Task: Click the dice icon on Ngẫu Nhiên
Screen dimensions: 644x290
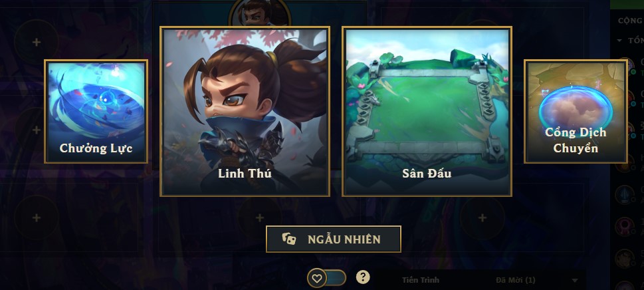Action: coord(288,239)
